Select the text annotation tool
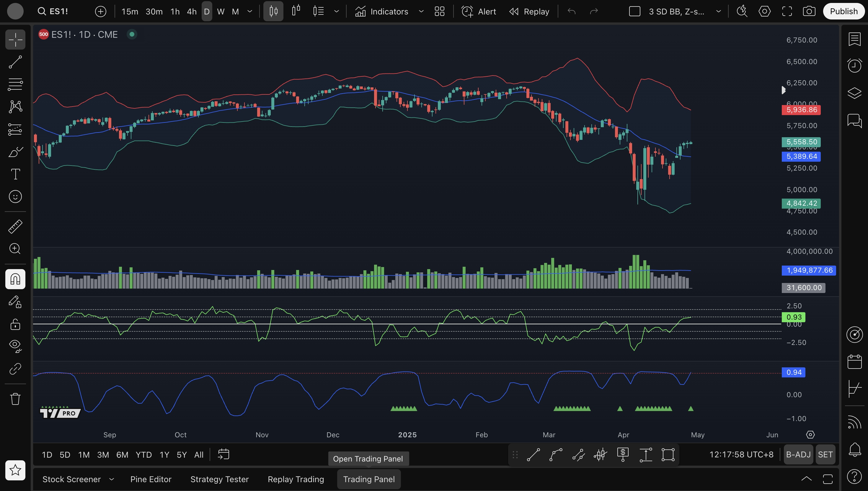 [15, 174]
